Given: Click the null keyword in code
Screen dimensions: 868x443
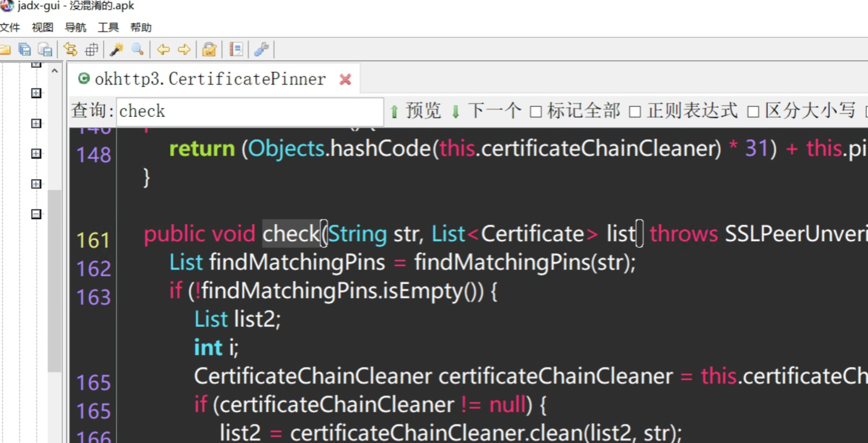Looking at the screenshot, I should click(x=507, y=404).
